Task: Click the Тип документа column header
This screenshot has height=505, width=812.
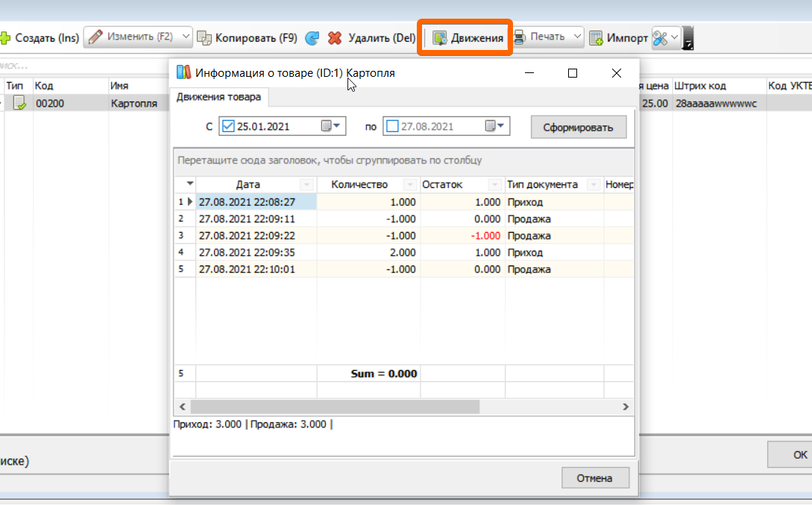Action: click(x=542, y=184)
